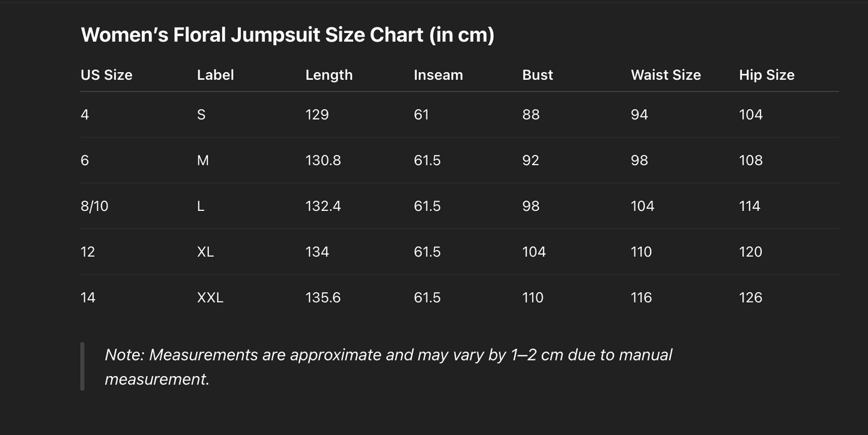The width and height of the screenshot is (868, 435).
Task: Click the bust value 88
Action: 530,115
